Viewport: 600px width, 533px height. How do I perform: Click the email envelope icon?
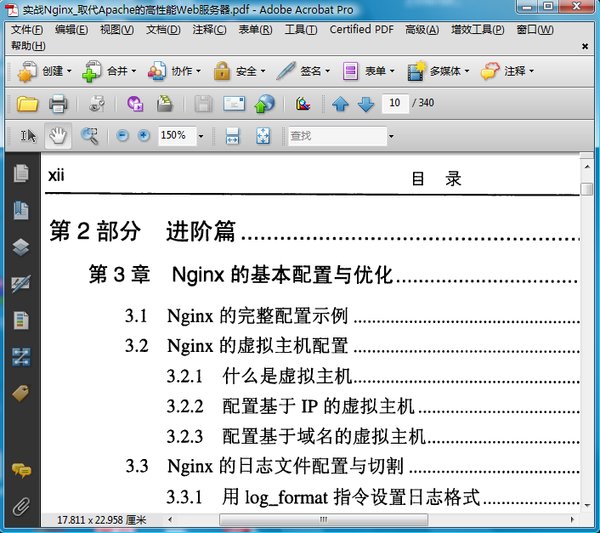234,104
